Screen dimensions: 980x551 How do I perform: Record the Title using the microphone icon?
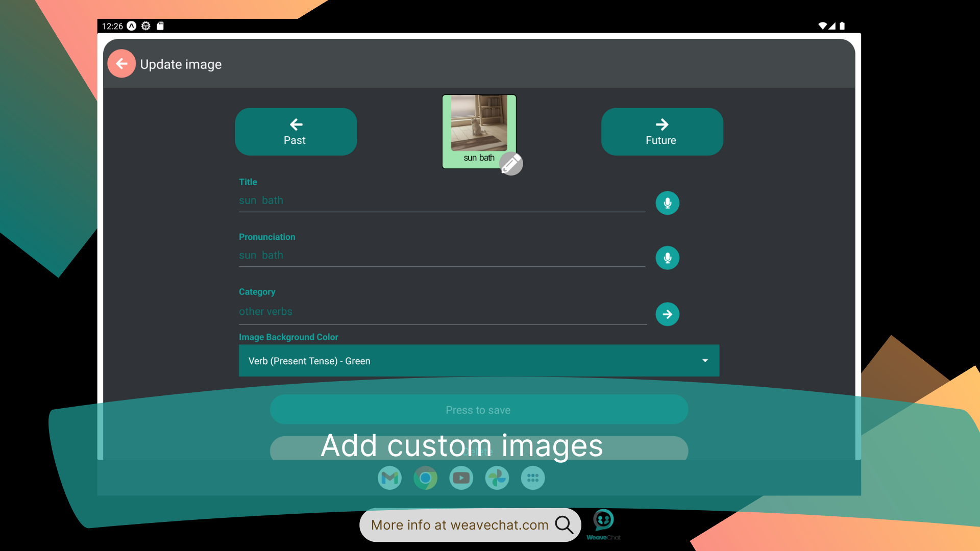click(x=667, y=203)
